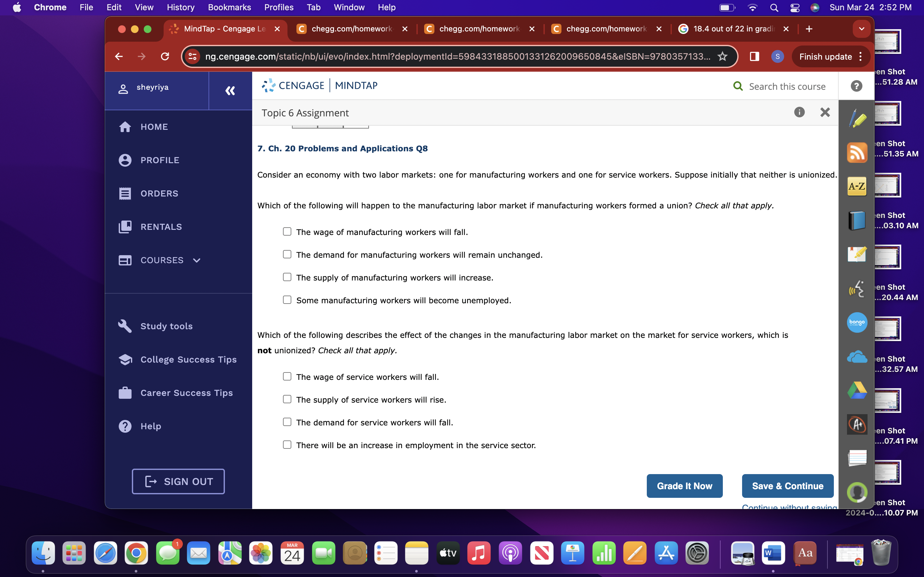Click the Search this course magnifier
924x577 pixels.
coord(737,86)
